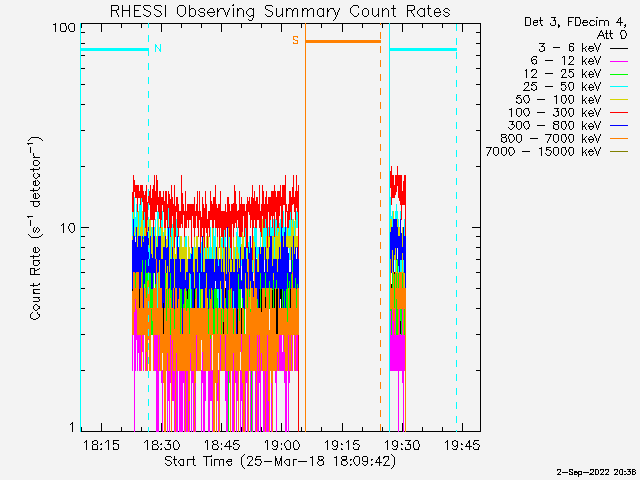Click the '25 - 50 keV' legend label

click(x=562, y=87)
